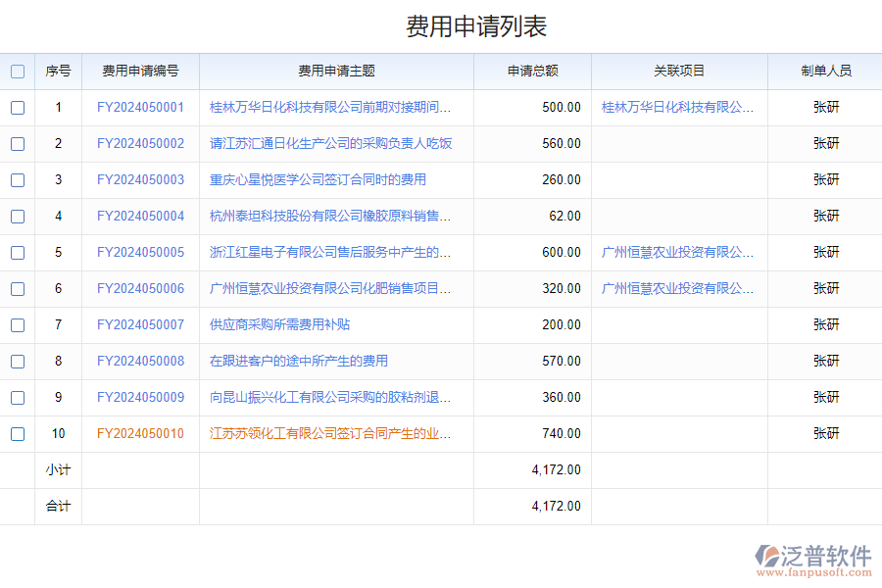Screen dimensions: 882x588
Task: Toggle the select-all checkbox in the header
Action: 18,71
